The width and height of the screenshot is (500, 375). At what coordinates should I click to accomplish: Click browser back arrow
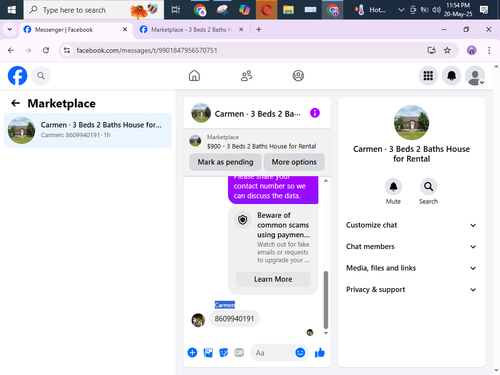(11, 50)
